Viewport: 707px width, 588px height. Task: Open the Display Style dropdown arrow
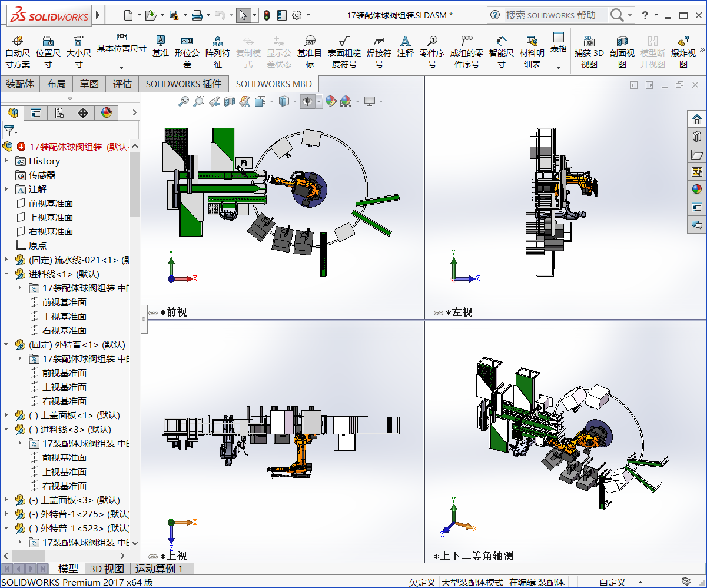coord(296,102)
